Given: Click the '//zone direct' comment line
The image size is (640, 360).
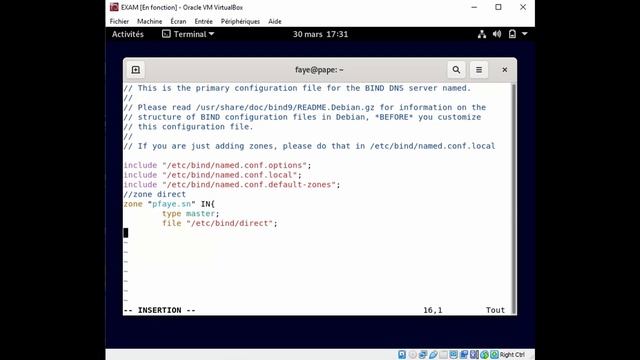Looking at the screenshot, I should [x=155, y=194].
